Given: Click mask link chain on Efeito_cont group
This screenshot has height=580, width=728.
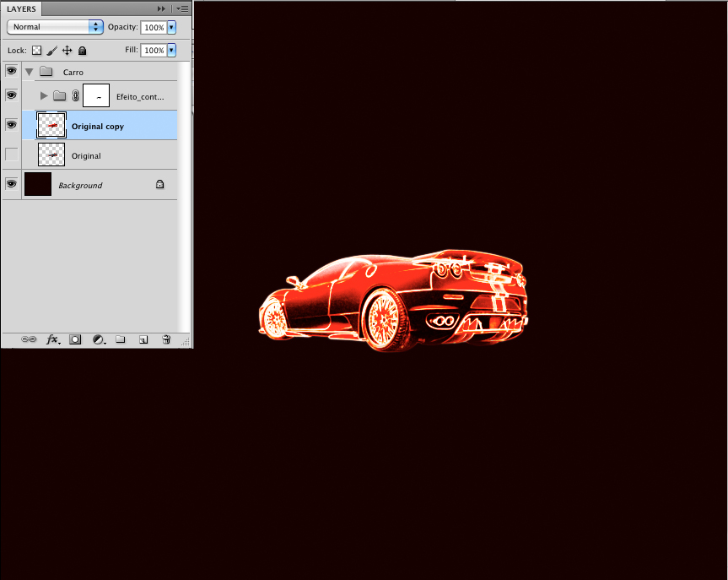Looking at the screenshot, I should [x=76, y=95].
